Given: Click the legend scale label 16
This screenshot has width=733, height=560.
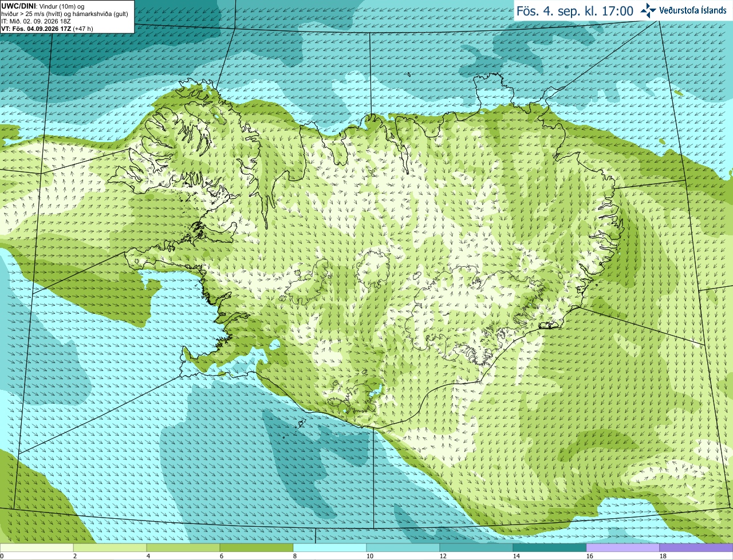Looking at the screenshot, I should coord(590,556).
